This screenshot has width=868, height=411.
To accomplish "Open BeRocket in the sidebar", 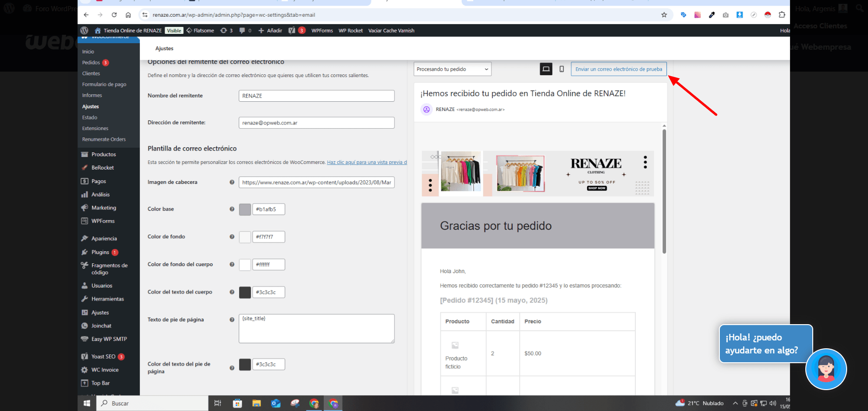I will 103,168.
